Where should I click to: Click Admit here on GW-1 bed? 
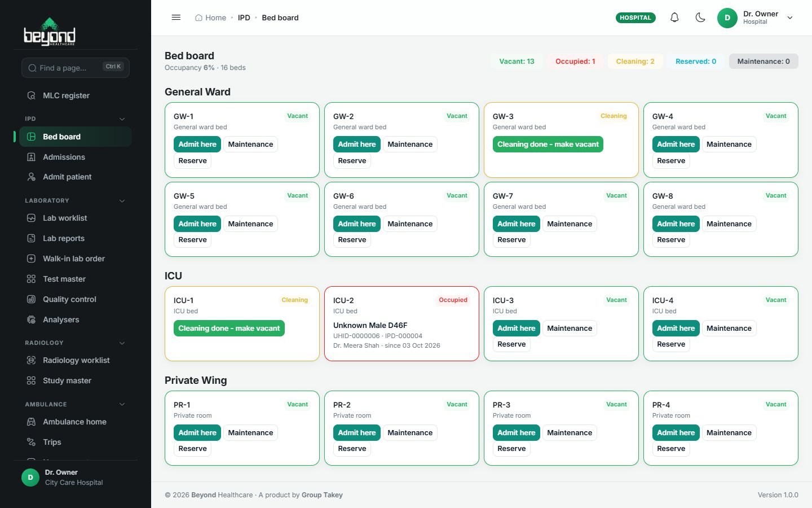click(197, 144)
